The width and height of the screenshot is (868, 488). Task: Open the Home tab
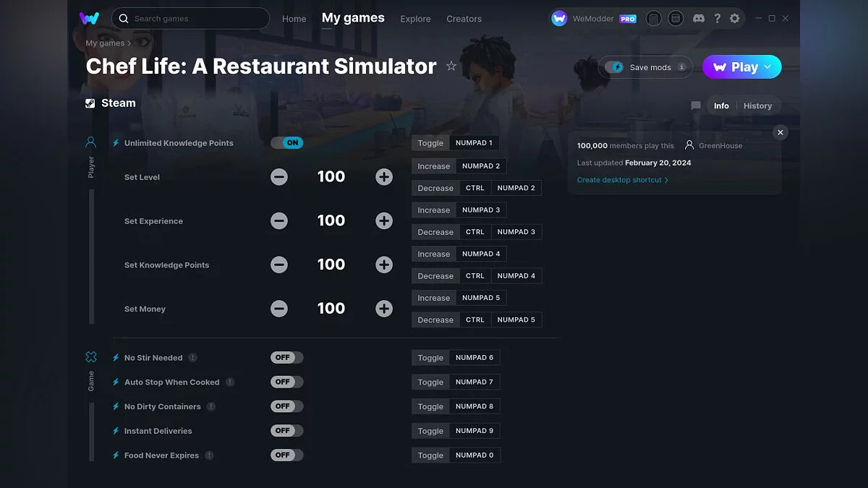pos(294,19)
